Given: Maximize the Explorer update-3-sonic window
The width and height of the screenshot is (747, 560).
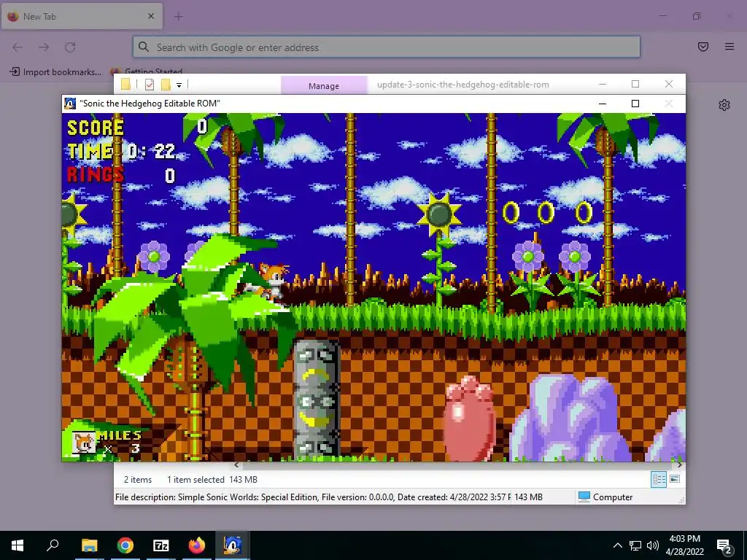Looking at the screenshot, I should coord(635,84).
